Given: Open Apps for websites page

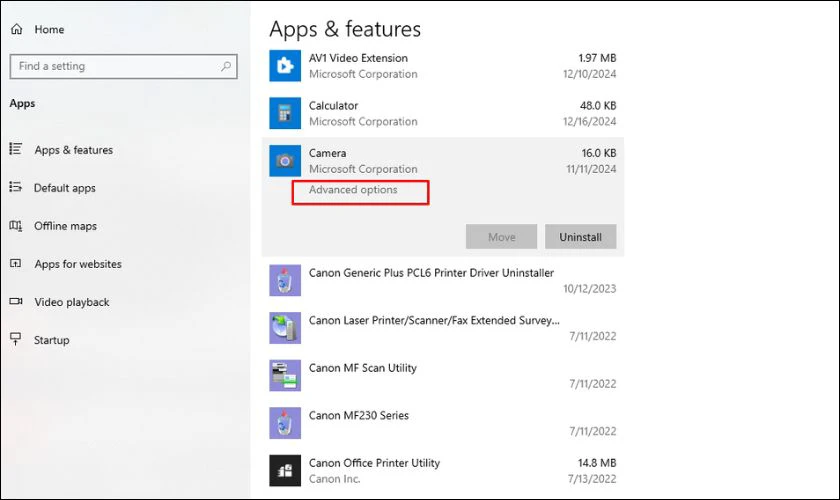Looking at the screenshot, I should click(x=78, y=264).
